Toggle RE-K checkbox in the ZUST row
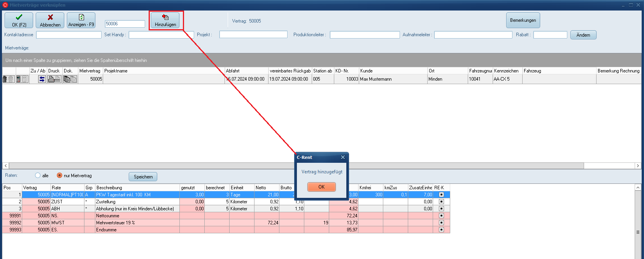Viewport: 644px width, 259px height. [441, 202]
